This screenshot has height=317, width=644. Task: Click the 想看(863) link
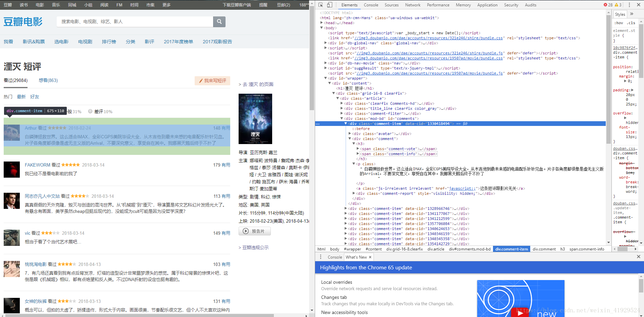point(48,80)
